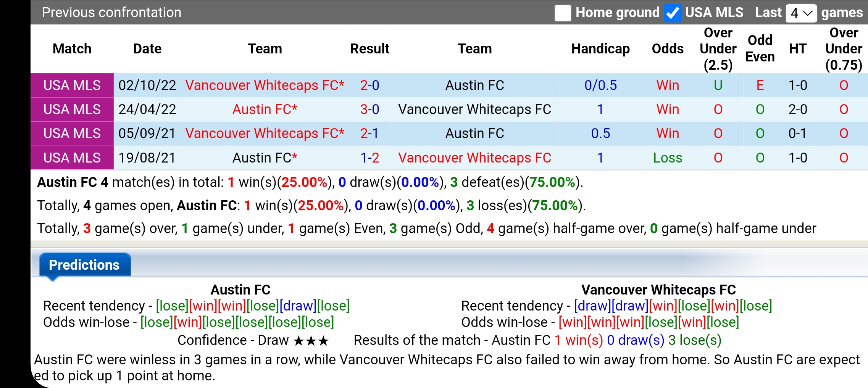Select a different value in games selector
This screenshot has width=868, height=388.
pyautogui.click(x=800, y=12)
